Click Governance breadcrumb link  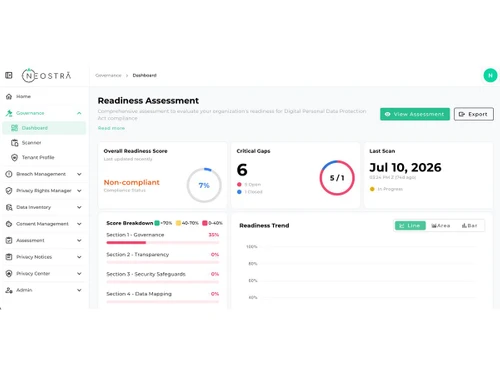tap(108, 75)
